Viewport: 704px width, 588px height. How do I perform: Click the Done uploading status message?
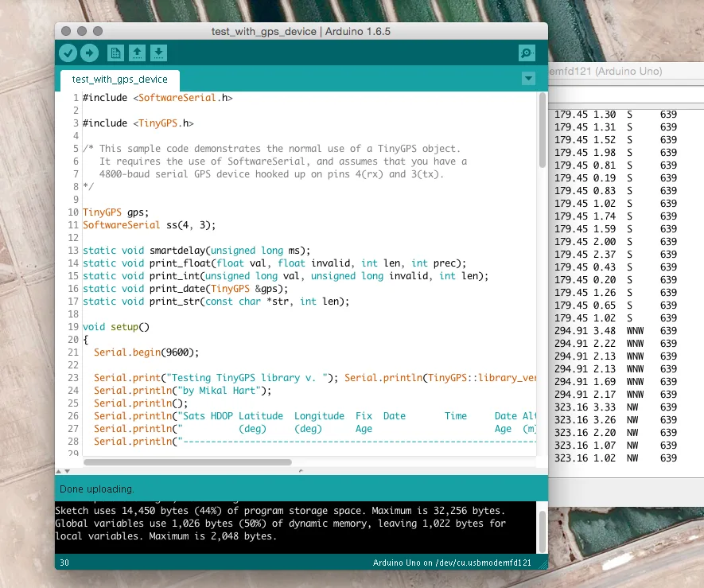[x=90, y=489]
